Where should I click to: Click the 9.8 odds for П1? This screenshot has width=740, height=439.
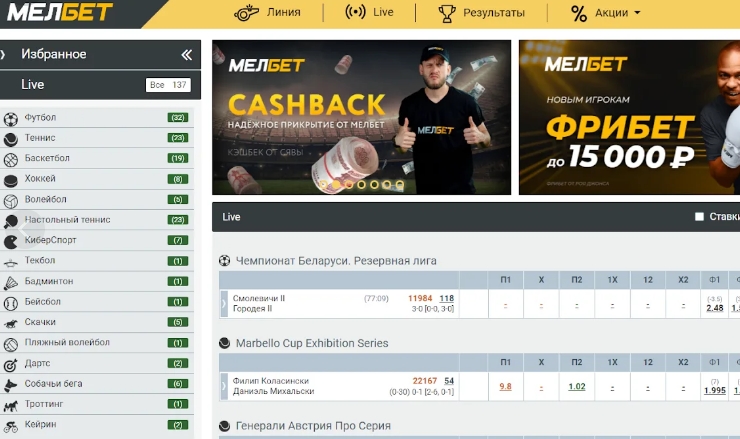point(505,387)
